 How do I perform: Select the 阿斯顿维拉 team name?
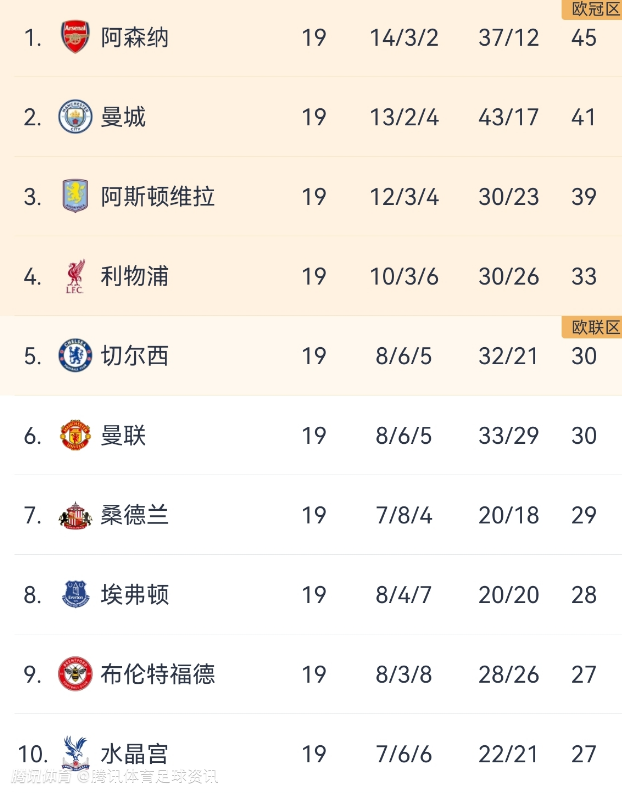click(x=157, y=196)
